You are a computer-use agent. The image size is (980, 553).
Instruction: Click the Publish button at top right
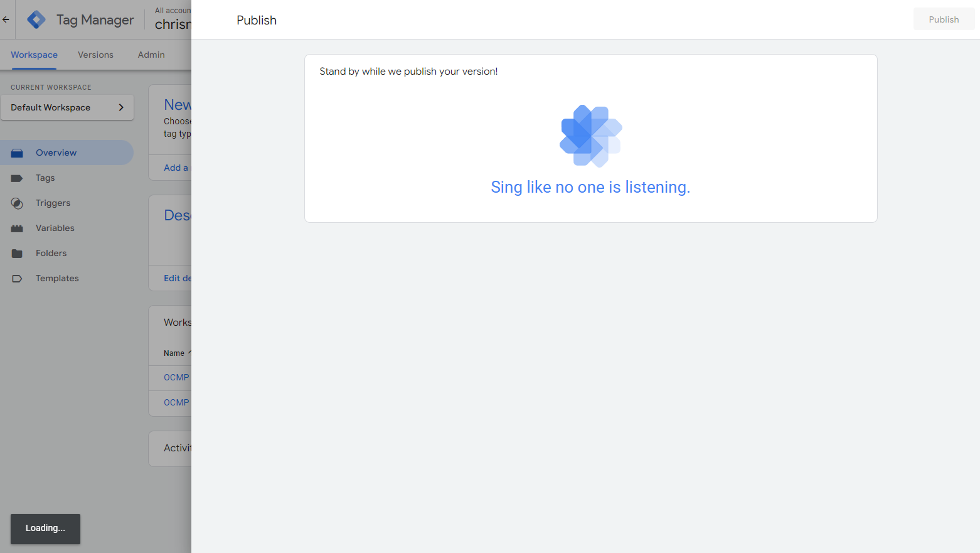(944, 19)
